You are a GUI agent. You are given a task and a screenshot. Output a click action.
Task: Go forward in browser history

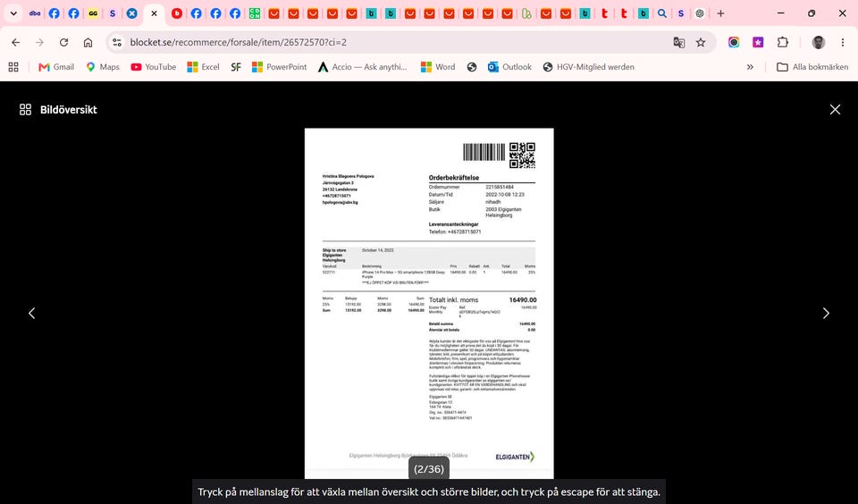39,42
